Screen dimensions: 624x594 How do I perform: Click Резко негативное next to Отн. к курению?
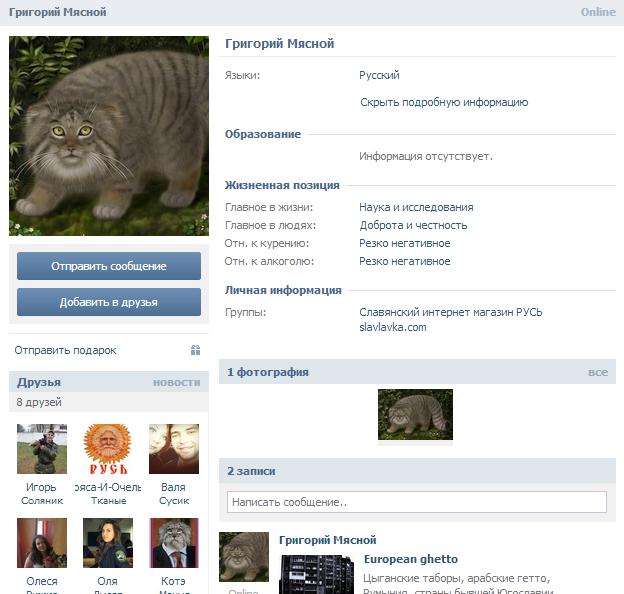(x=405, y=243)
